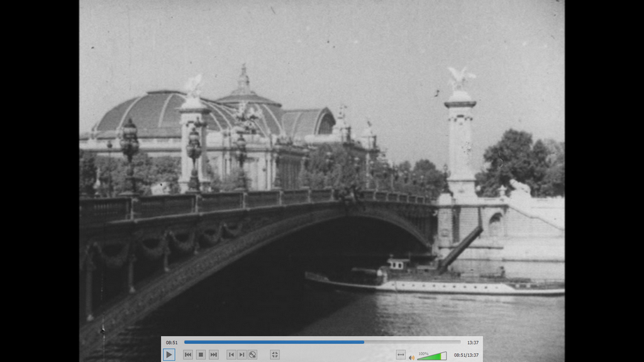Toggle the horizontal stretch aspect button
This screenshot has height=362, width=644.
point(401,355)
